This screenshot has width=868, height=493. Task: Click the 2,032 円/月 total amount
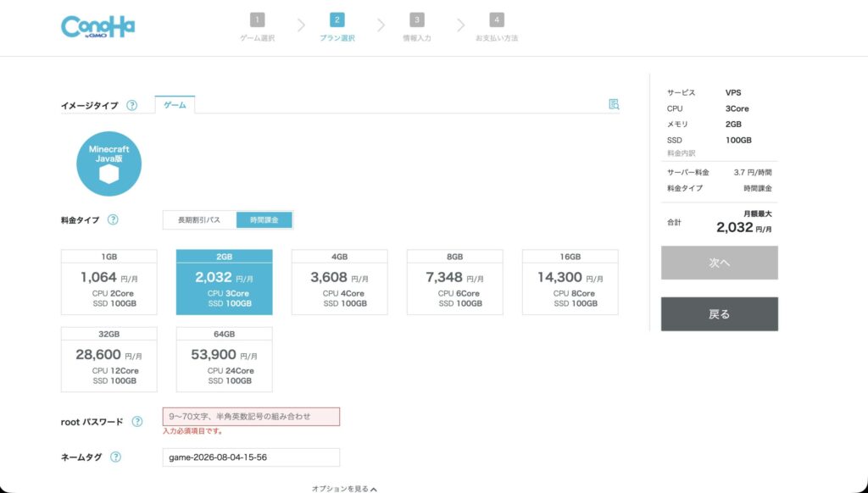coord(744,227)
